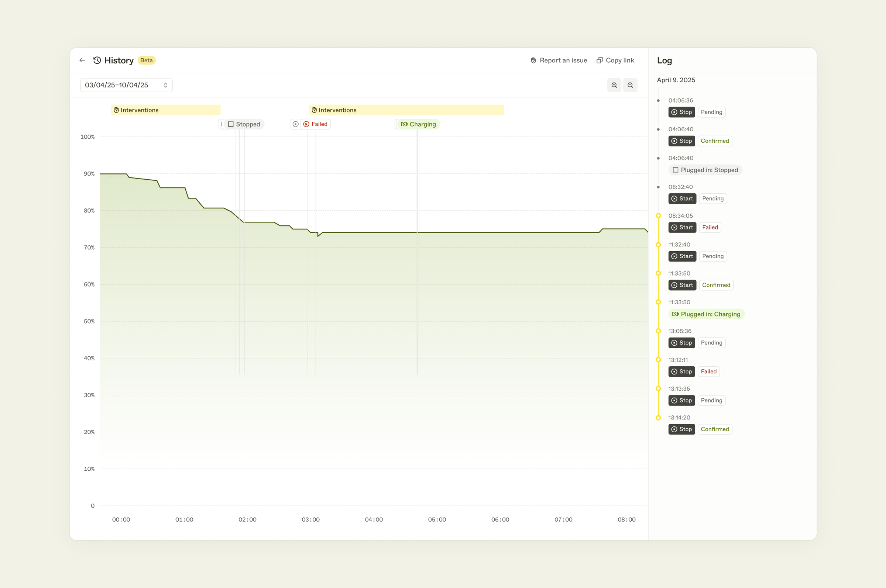Toggle the yellow timeline node at 08:34:05
The image size is (886, 588).
659,216
